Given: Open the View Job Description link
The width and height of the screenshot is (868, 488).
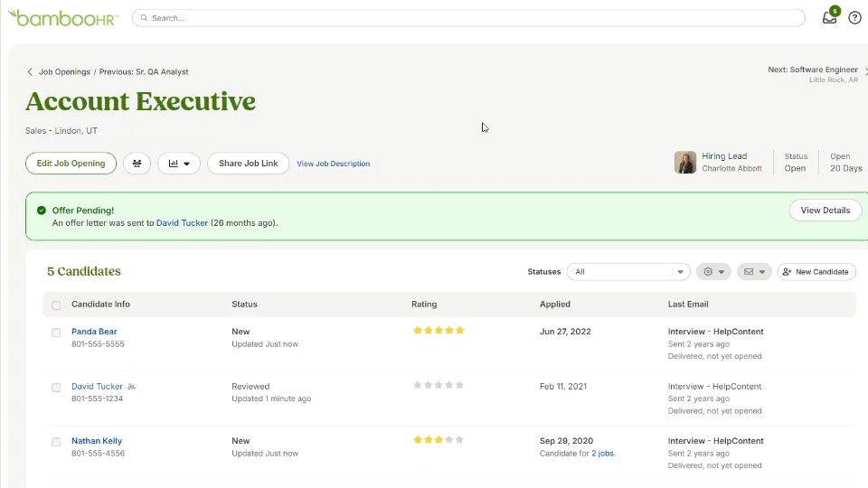Looking at the screenshot, I should pos(334,164).
